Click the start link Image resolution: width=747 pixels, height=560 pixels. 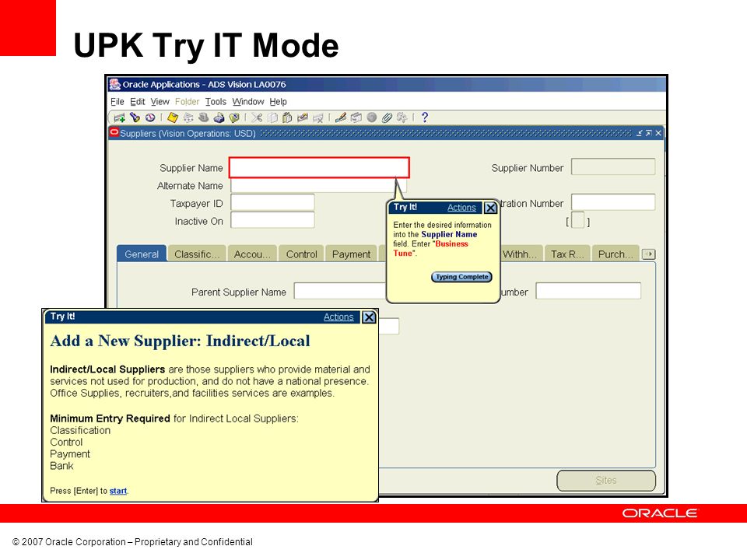118,491
